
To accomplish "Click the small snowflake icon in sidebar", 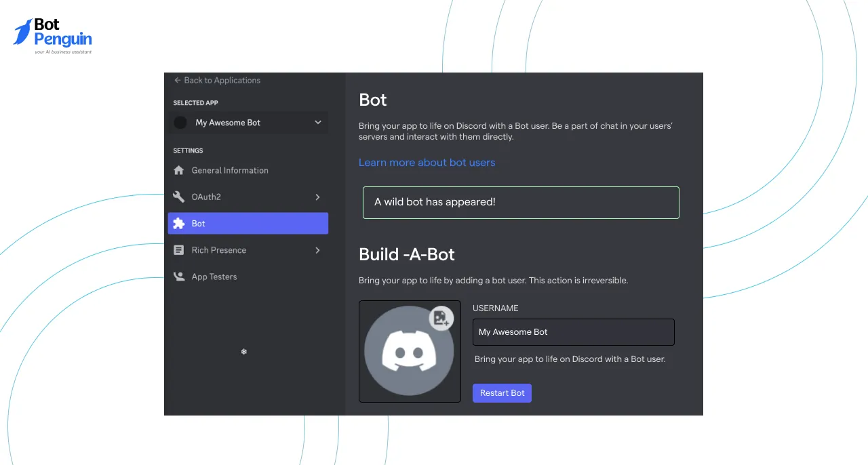I will point(244,351).
